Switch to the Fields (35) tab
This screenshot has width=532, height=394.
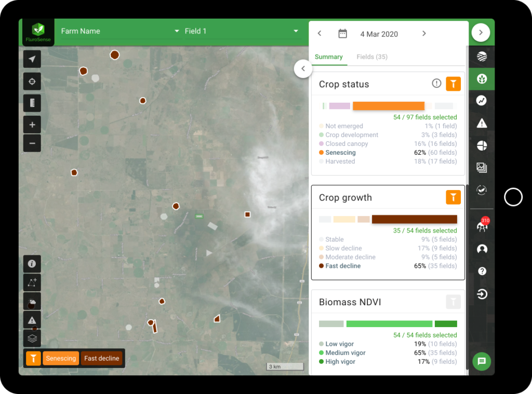[x=372, y=57]
